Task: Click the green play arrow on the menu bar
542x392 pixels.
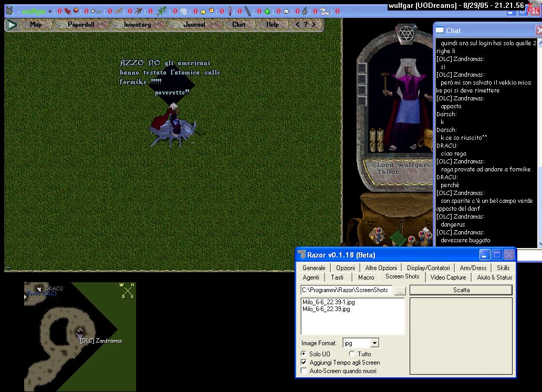Action: point(12,25)
